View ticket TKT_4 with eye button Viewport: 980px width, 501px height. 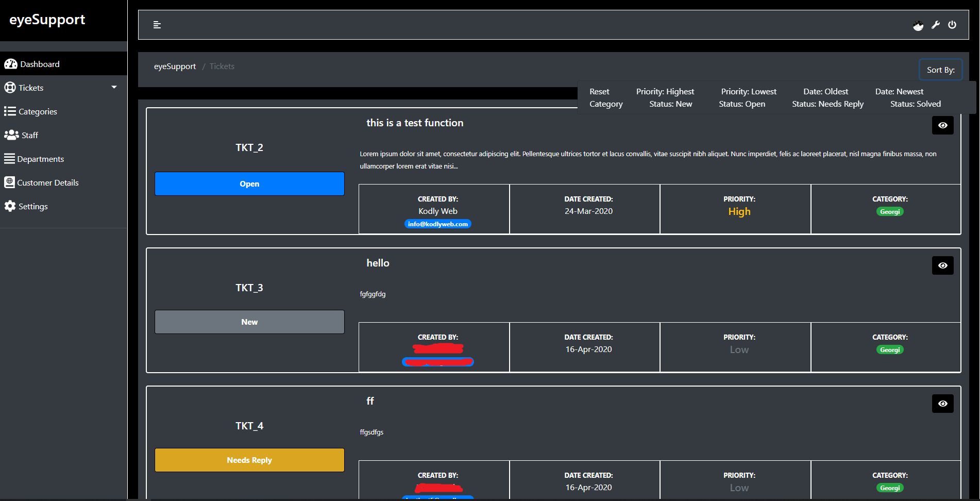[x=942, y=404]
